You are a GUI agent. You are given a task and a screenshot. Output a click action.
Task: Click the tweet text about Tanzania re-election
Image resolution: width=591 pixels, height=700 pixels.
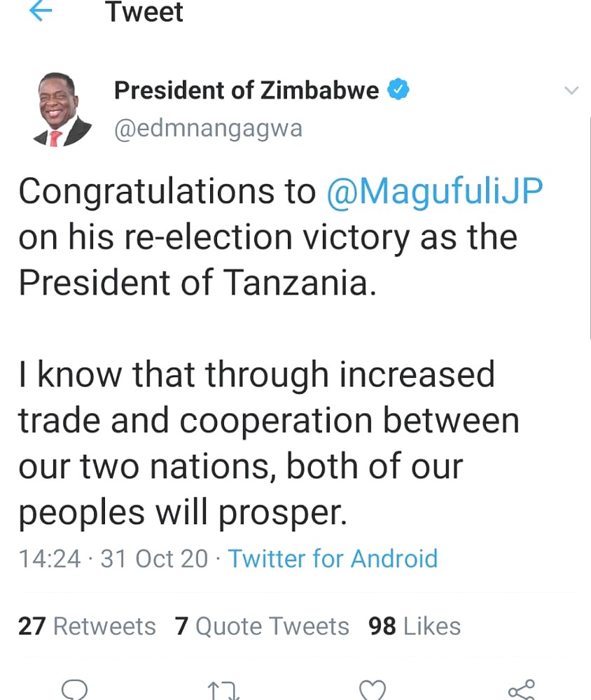281,237
